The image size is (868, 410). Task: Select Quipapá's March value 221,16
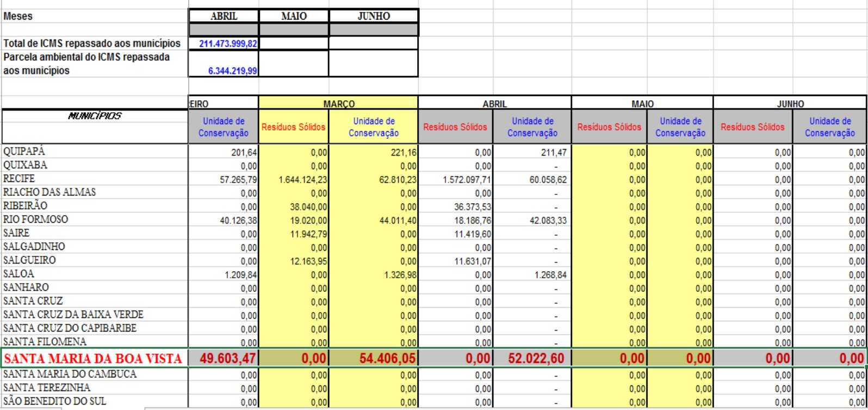[404, 153]
